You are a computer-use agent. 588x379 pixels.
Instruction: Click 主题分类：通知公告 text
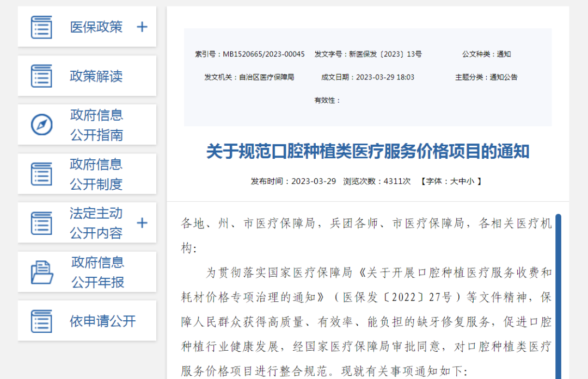pos(486,78)
